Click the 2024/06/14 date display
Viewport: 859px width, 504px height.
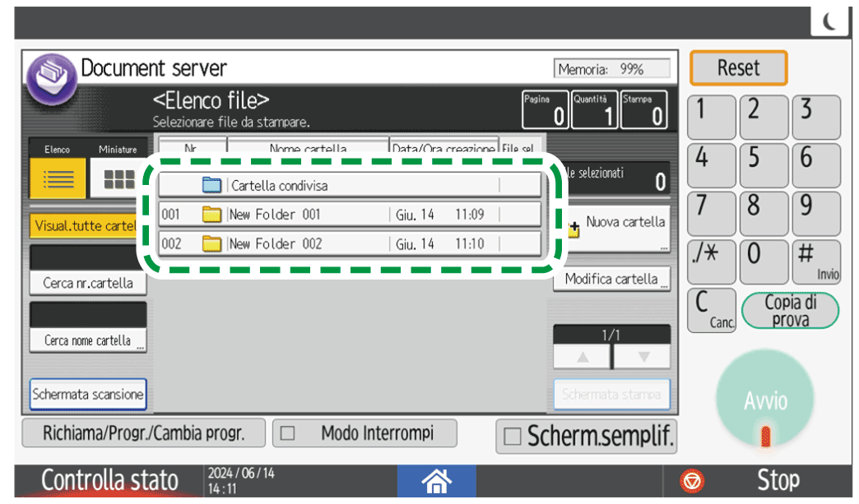(x=241, y=473)
